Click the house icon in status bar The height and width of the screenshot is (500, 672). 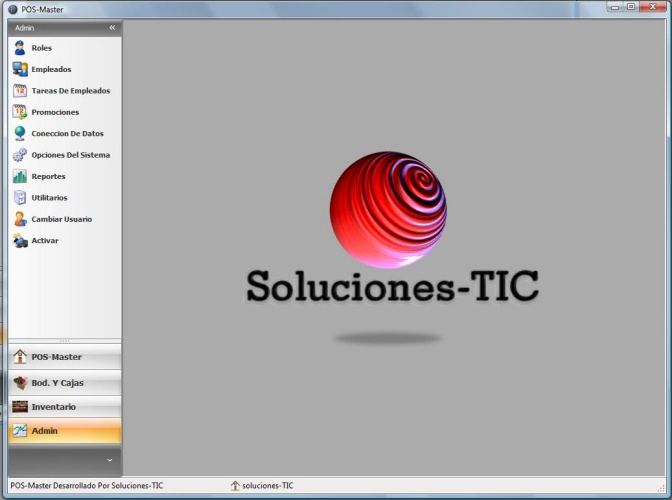click(235, 485)
